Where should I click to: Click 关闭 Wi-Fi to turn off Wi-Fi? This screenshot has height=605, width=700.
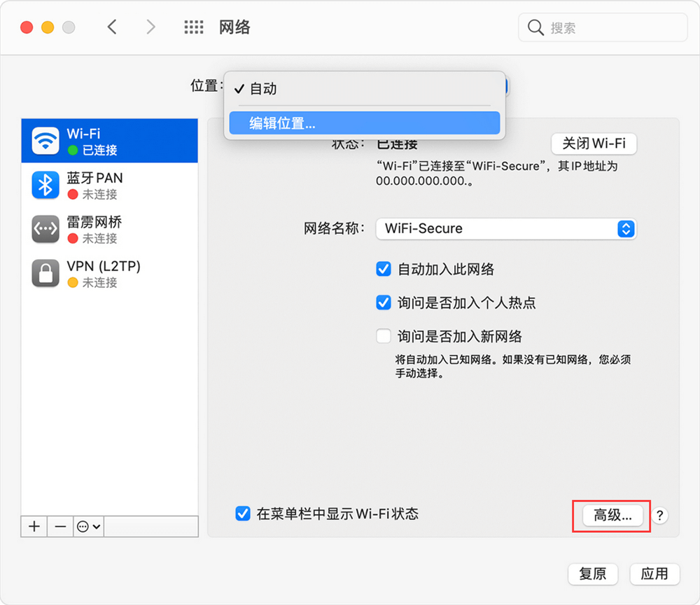(x=594, y=144)
